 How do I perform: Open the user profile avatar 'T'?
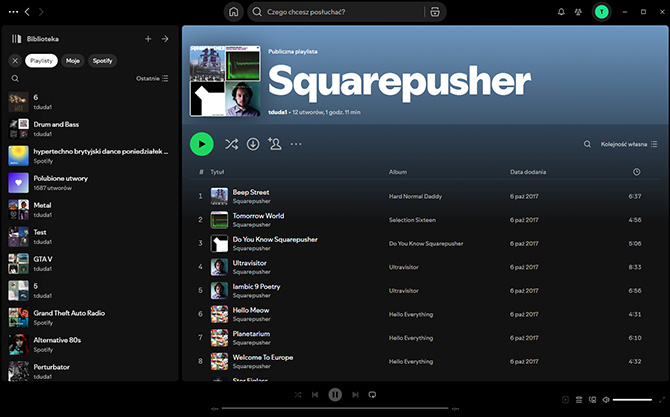click(602, 12)
